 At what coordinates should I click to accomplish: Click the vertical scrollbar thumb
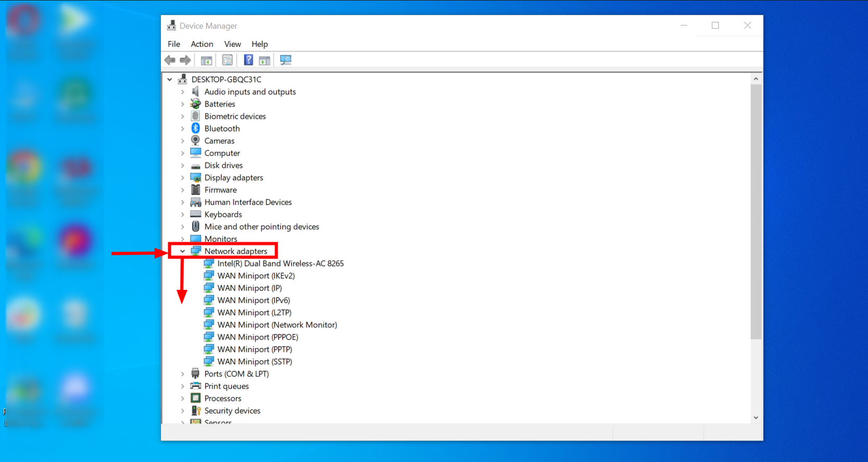[x=756, y=211]
